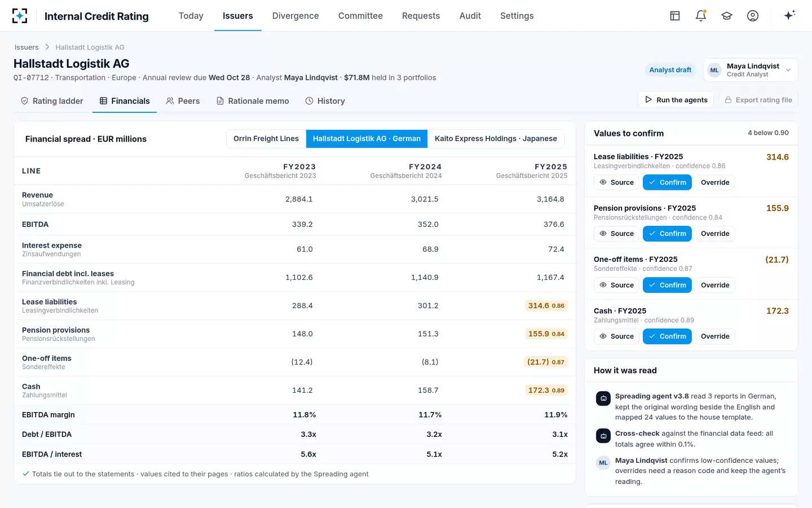Select Orrin Freight Lines spread toggle
Viewport: 812px width, 508px height.
tap(266, 139)
